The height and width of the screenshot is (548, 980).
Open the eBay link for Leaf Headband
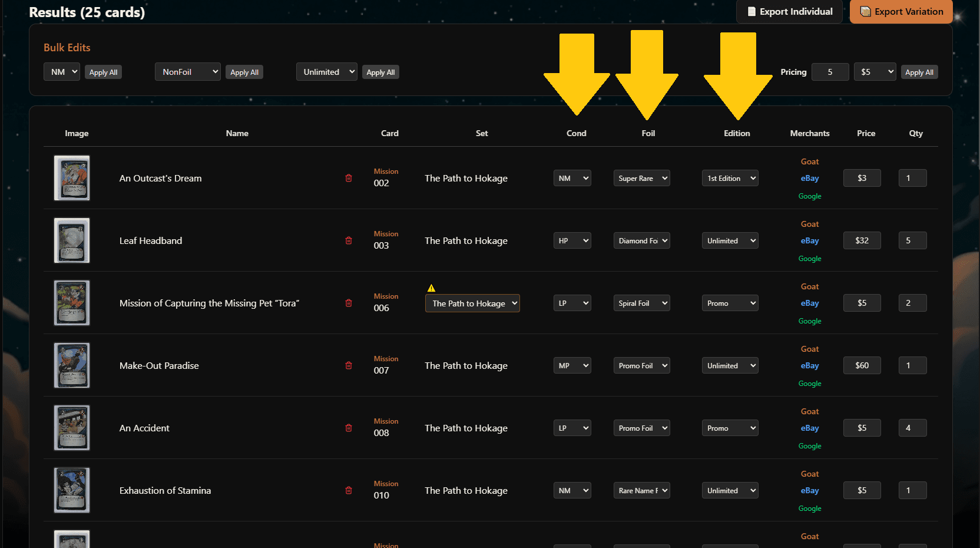click(809, 240)
